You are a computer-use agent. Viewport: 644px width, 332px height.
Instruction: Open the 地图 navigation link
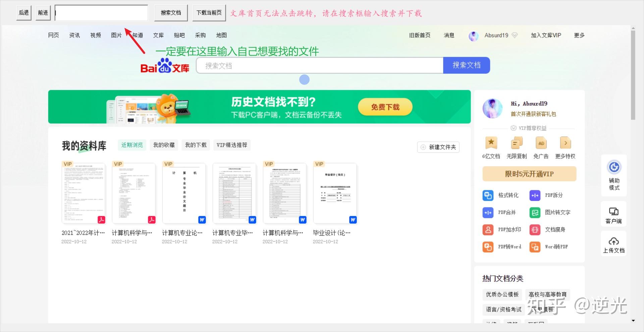pos(221,35)
